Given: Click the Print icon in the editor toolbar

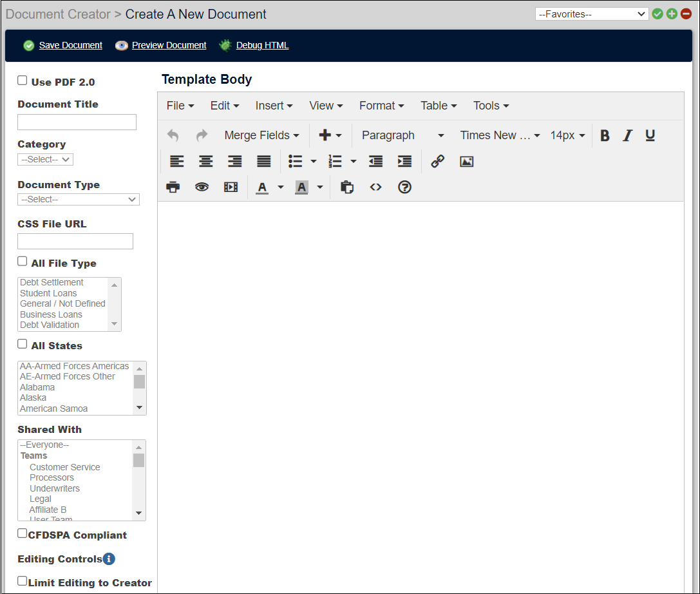Looking at the screenshot, I should coord(173,187).
